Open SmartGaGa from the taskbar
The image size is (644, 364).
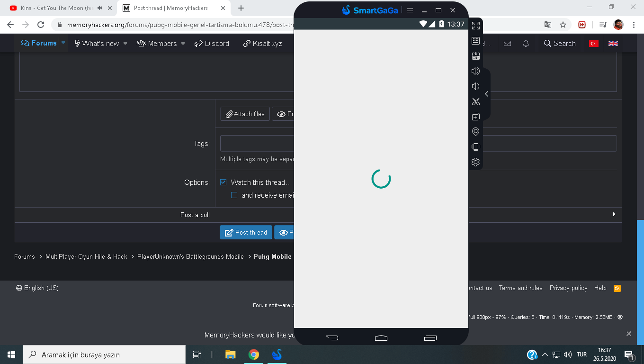click(x=277, y=354)
